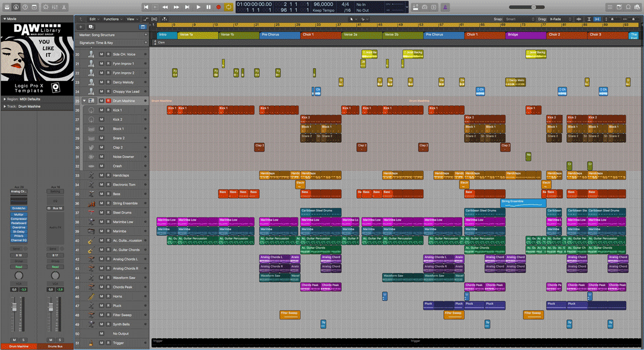Image resolution: width=644 pixels, height=350 pixels.
Task: Expand the Region: MIDI Defaults section
Action: (x=4, y=99)
